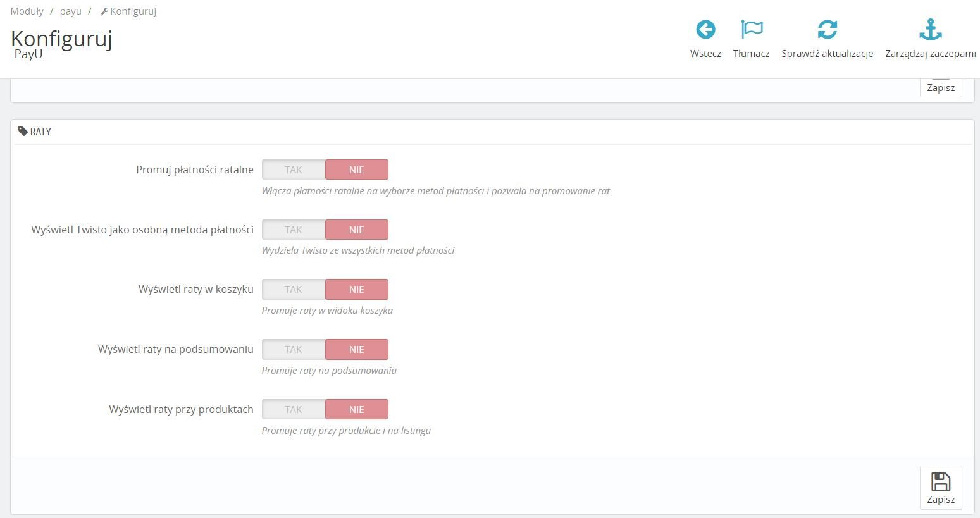Click the Konfiguruj breadcrumb item
This screenshot has width=980, height=518.
tap(133, 11)
